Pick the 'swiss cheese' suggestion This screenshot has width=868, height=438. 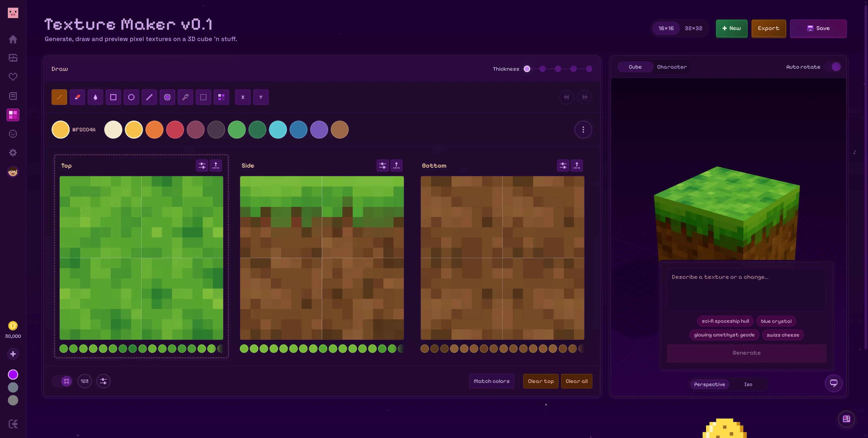pyautogui.click(x=783, y=335)
